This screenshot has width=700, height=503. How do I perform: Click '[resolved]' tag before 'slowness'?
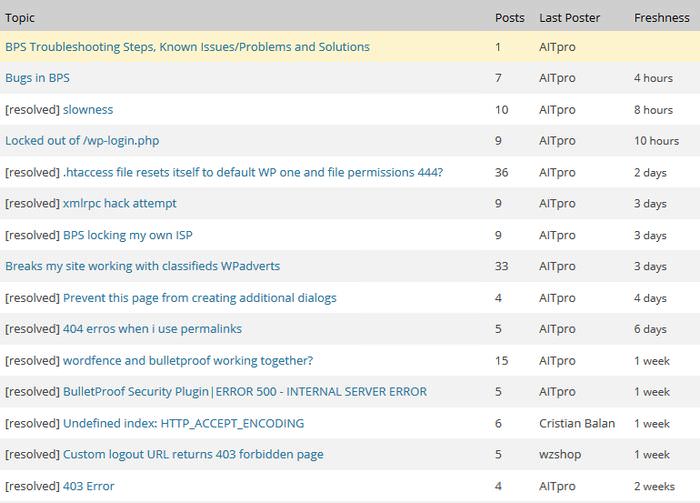click(x=32, y=109)
